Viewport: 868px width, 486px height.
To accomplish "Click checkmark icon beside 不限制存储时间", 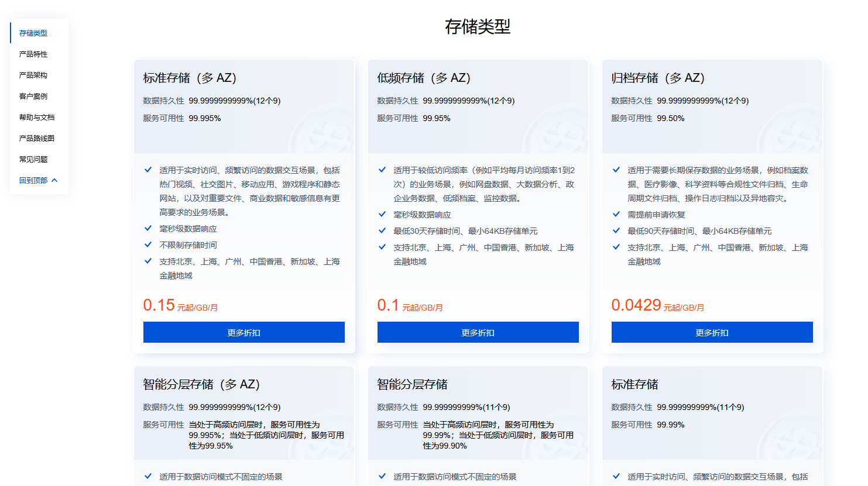I will coord(148,244).
